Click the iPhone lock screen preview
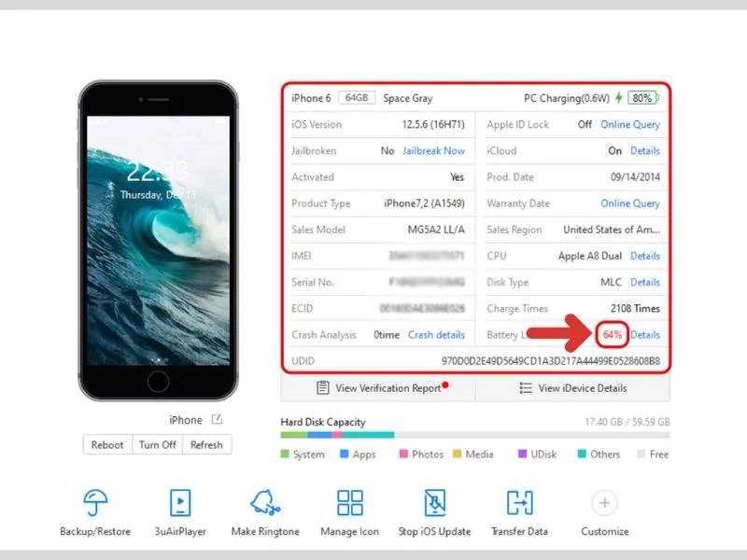 click(158, 241)
